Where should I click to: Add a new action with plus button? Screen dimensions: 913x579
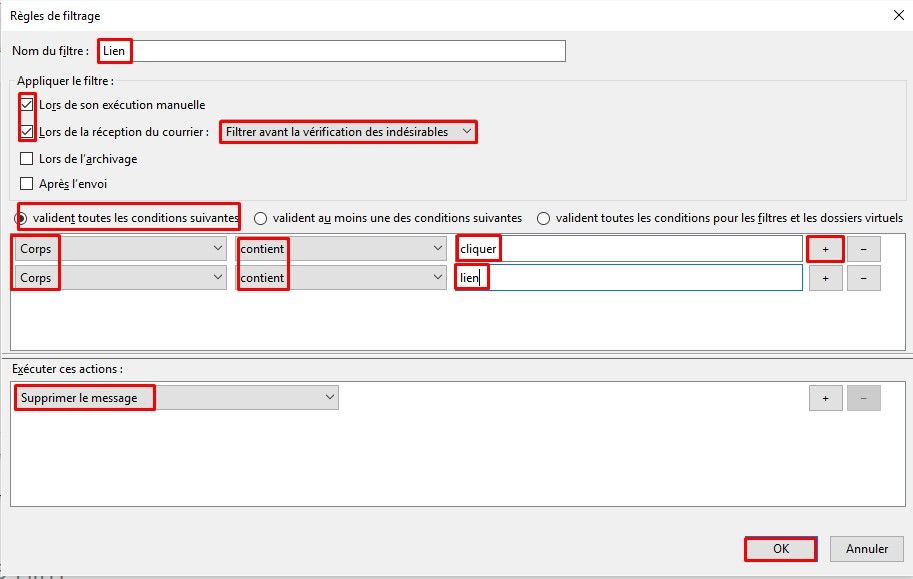[x=825, y=398]
